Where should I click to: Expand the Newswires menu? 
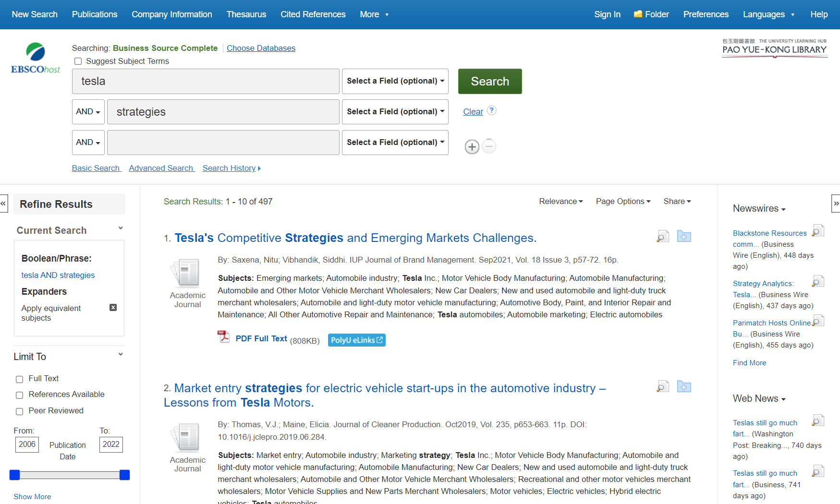tap(759, 208)
